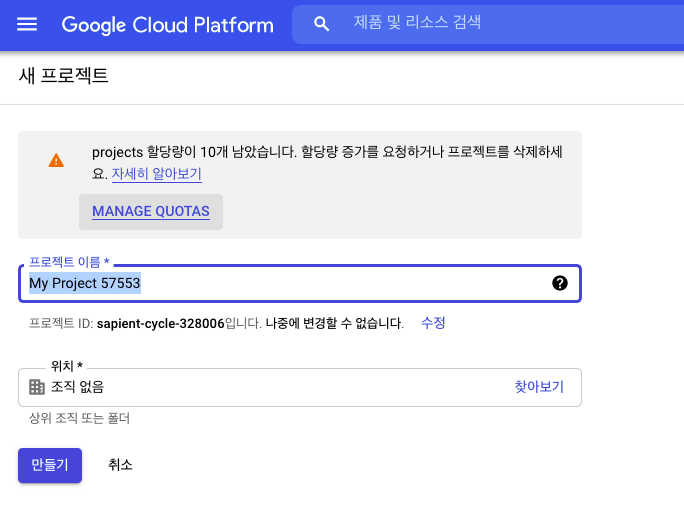Image resolution: width=684 pixels, height=521 pixels.
Task: Open the 자세히 알아보기 link
Action: coord(157,174)
